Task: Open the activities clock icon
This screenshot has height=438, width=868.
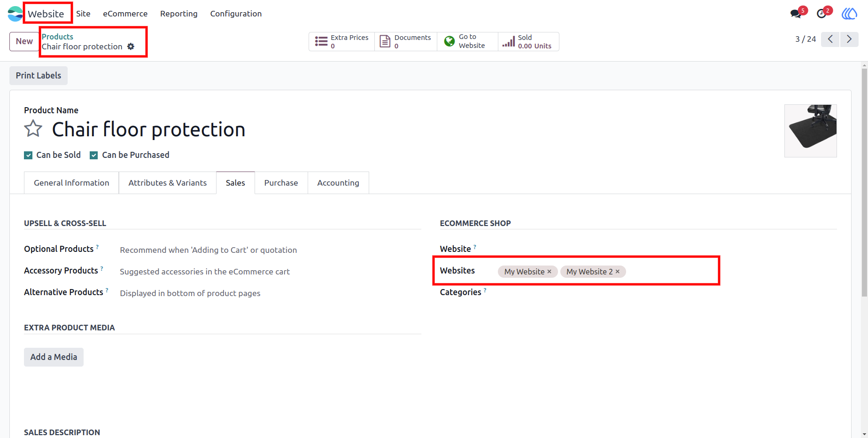Action: click(821, 14)
